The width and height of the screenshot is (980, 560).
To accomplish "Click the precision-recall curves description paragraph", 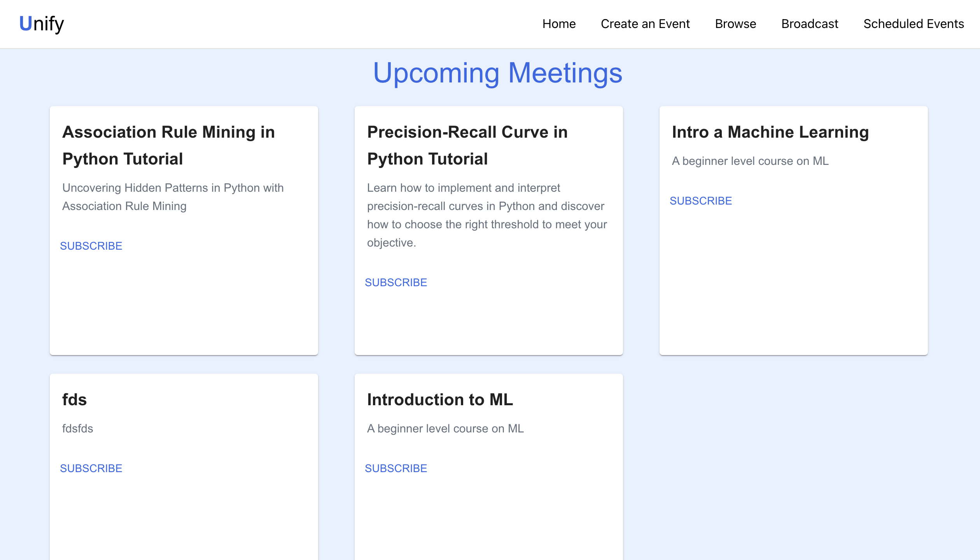I will point(487,215).
